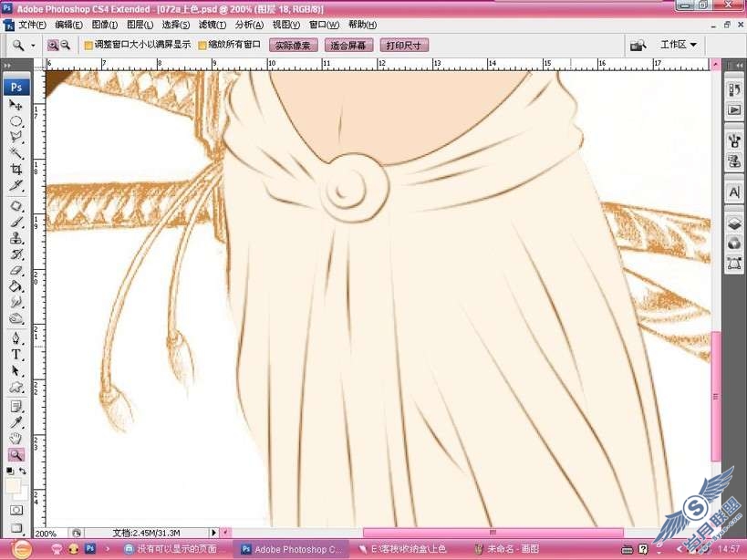747x560 pixels.
Task: Select the Smudge tool
Action: (16, 303)
